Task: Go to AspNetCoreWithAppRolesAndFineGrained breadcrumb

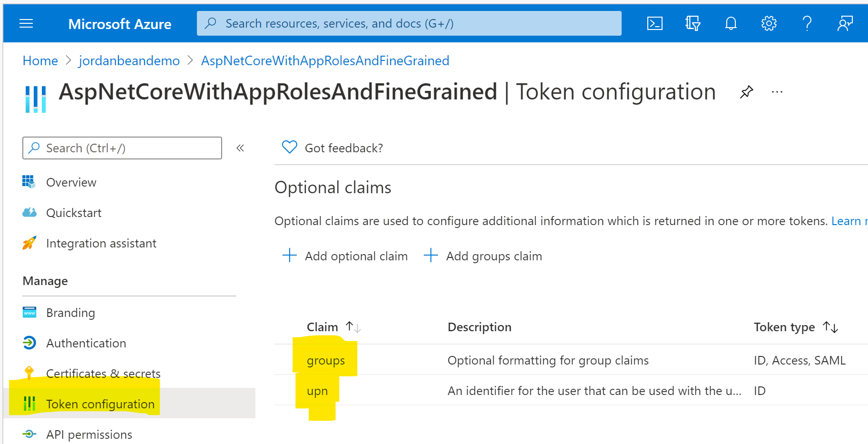Action: (325, 61)
